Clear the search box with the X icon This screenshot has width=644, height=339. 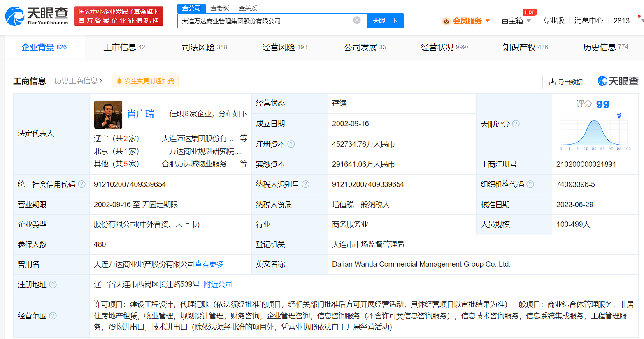click(x=357, y=20)
